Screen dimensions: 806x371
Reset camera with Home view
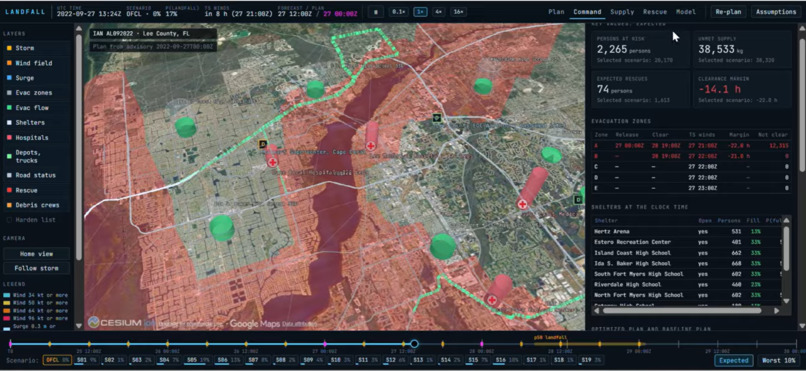(36, 254)
